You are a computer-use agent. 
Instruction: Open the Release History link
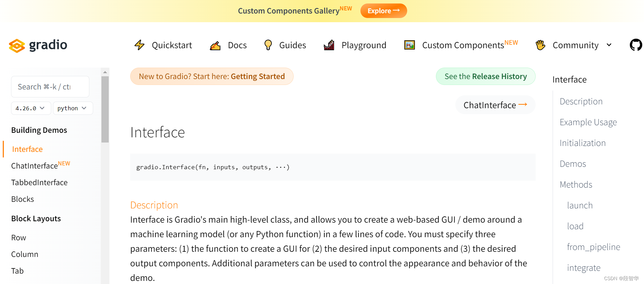pos(485,76)
